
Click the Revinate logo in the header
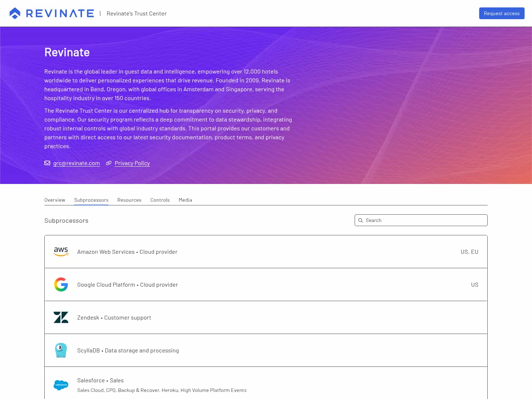52,13
